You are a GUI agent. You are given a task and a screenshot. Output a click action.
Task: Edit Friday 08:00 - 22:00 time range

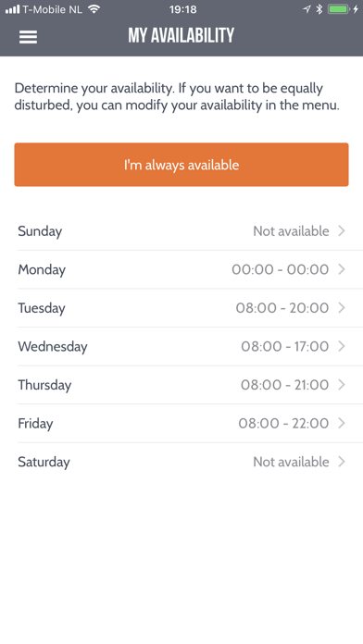click(283, 424)
